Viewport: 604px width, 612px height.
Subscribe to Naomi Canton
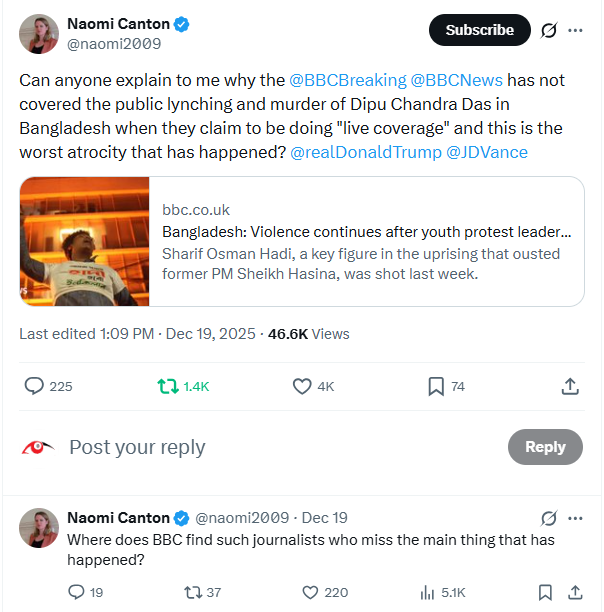click(x=479, y=30)
